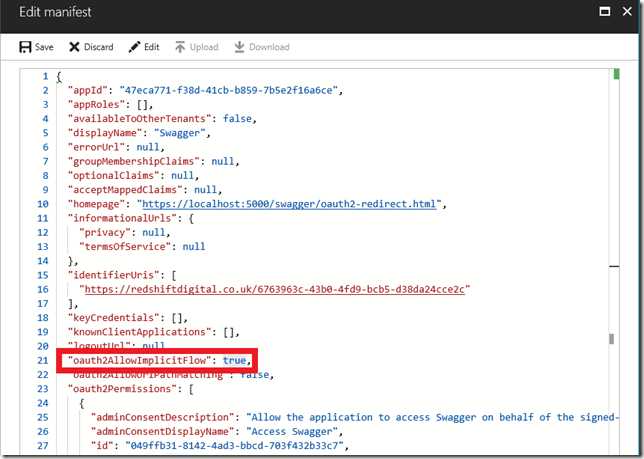644x459 pixels.
Task: Click the Upload button label
Action: pos(204,47)
